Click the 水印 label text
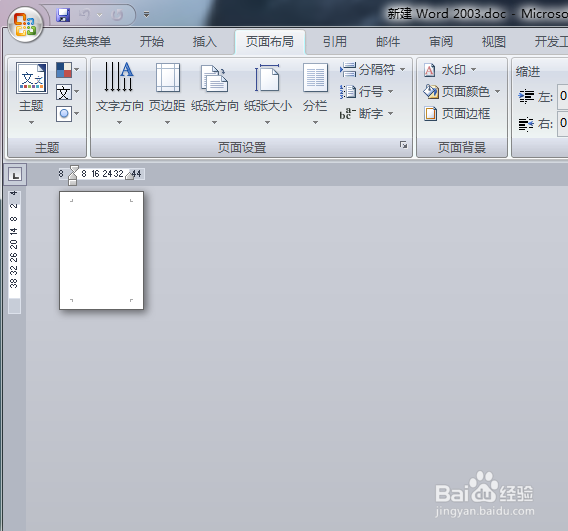 tap(454, 70)
